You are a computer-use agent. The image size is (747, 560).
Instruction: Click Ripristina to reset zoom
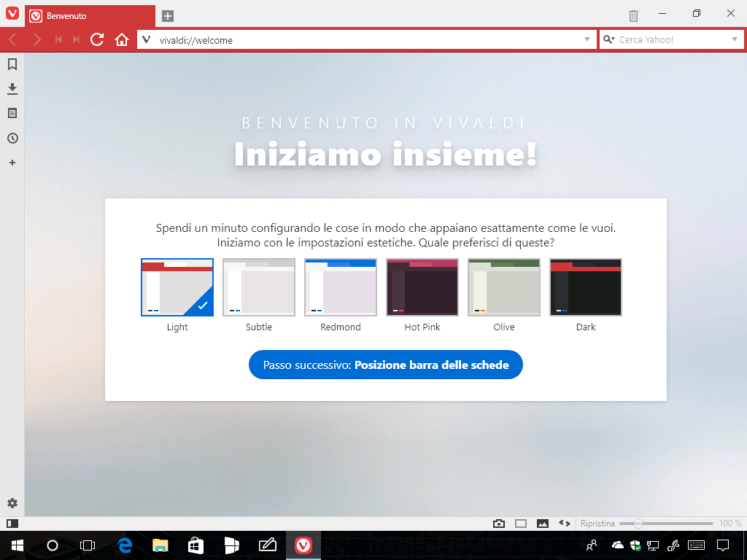(x=597, y=524)
